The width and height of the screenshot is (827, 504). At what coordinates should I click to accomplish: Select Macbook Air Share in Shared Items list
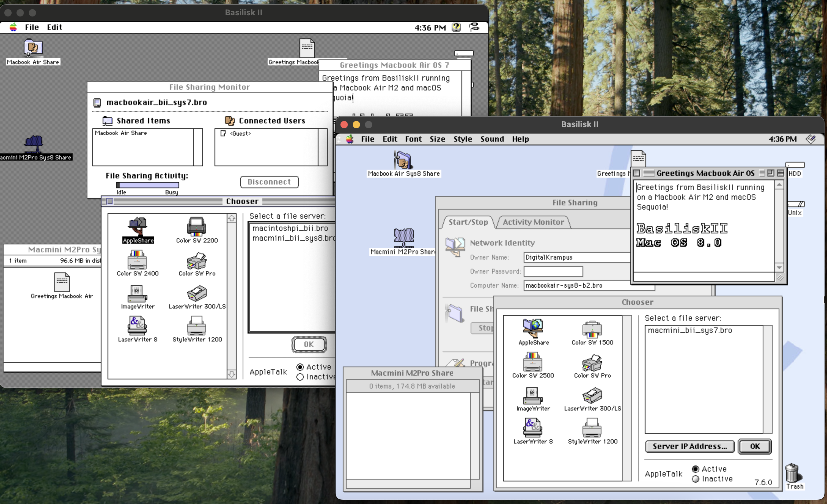(x=121, y=133)
